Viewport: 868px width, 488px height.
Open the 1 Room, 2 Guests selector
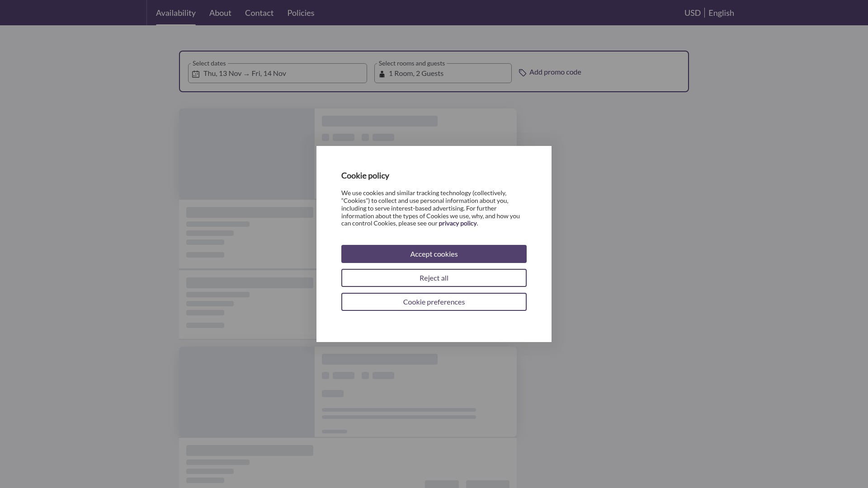point(443,73)
